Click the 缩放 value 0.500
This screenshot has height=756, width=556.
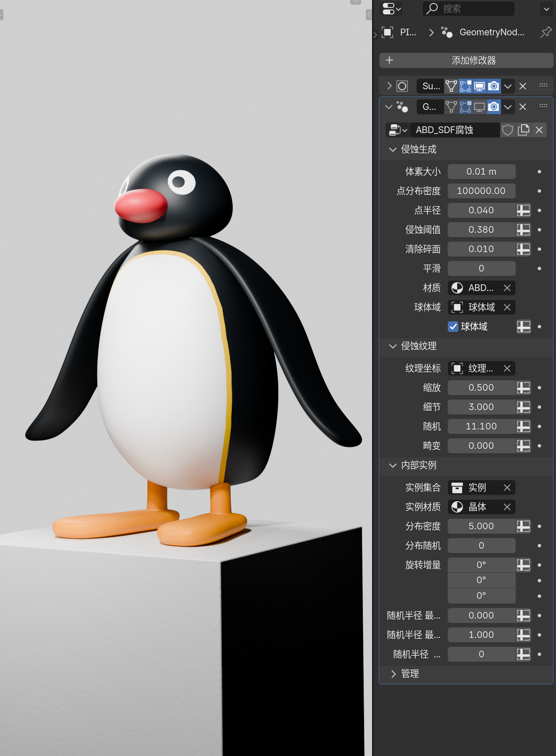click(482, 388)
